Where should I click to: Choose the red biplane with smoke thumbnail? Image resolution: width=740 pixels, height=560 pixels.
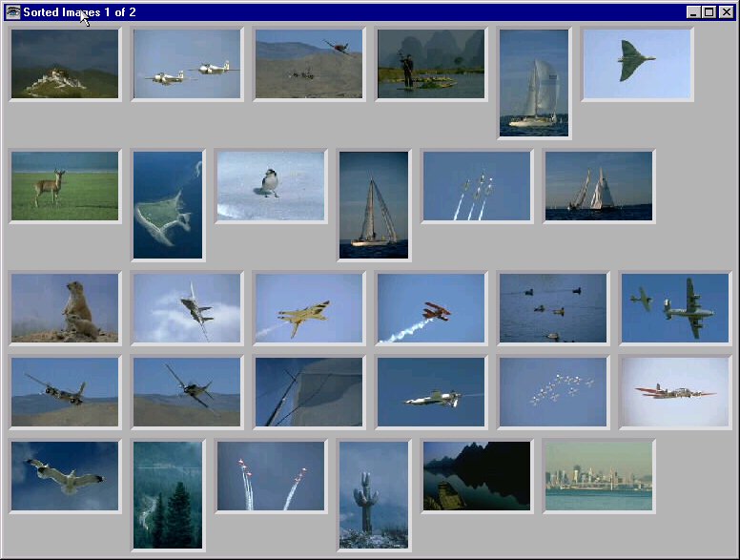point(431,308)
